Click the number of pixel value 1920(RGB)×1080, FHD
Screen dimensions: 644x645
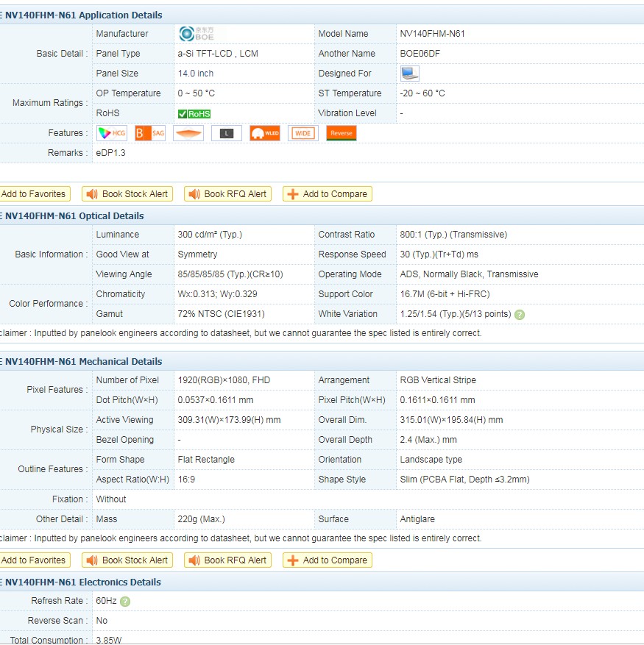224,380
